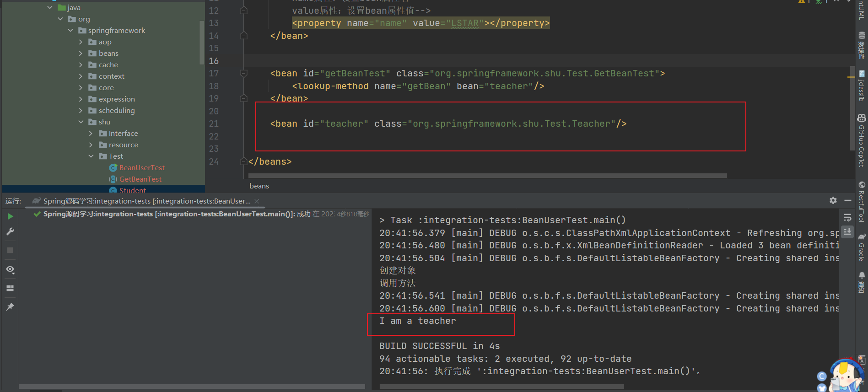
Task: Open the notifications bell panel
Action: point(862,282)
